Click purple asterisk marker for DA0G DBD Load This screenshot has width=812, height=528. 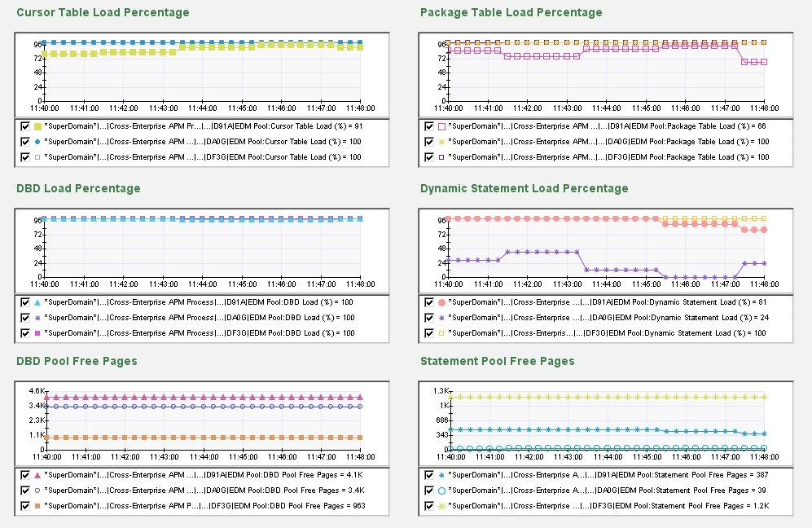(37, 318)
